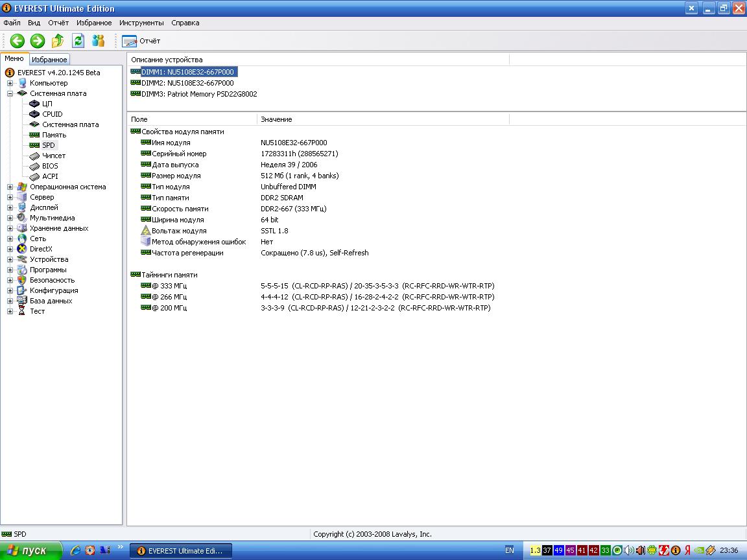Open the Вид menu

(x=34, y=23)
